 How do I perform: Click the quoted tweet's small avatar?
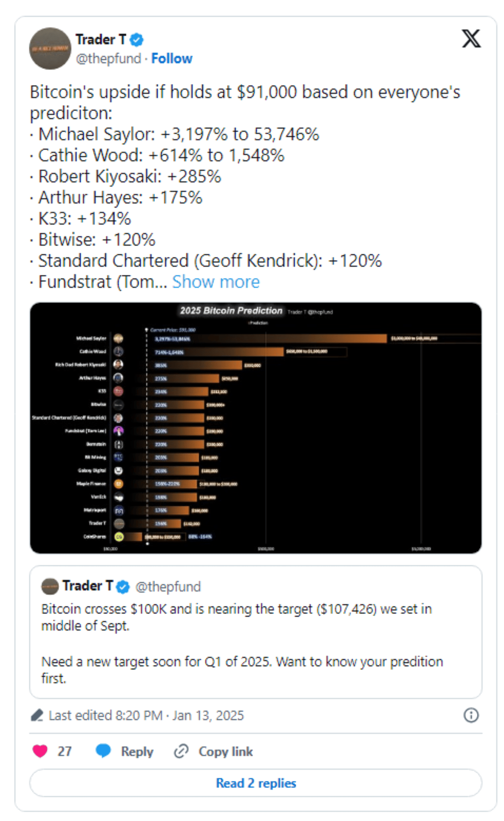tap(50, 586)
